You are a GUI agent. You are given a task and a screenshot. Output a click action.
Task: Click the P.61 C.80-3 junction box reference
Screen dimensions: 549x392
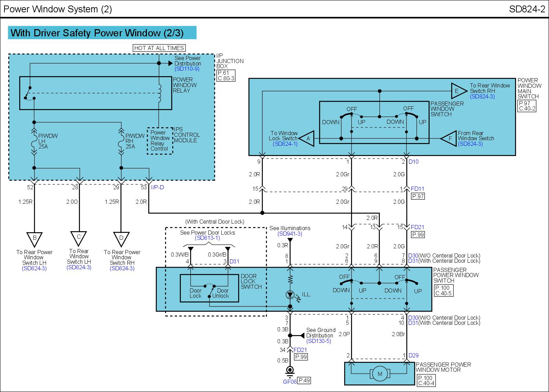(x=226, y=75)
